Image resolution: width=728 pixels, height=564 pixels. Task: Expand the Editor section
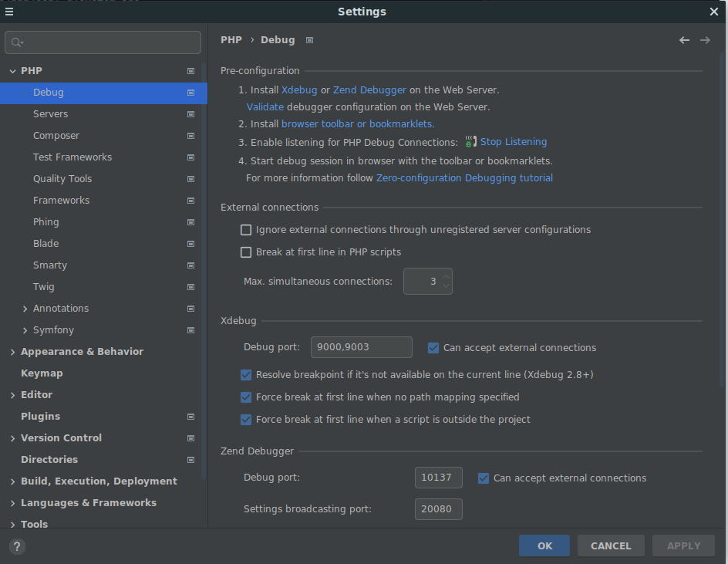click(x=12, y=395)
